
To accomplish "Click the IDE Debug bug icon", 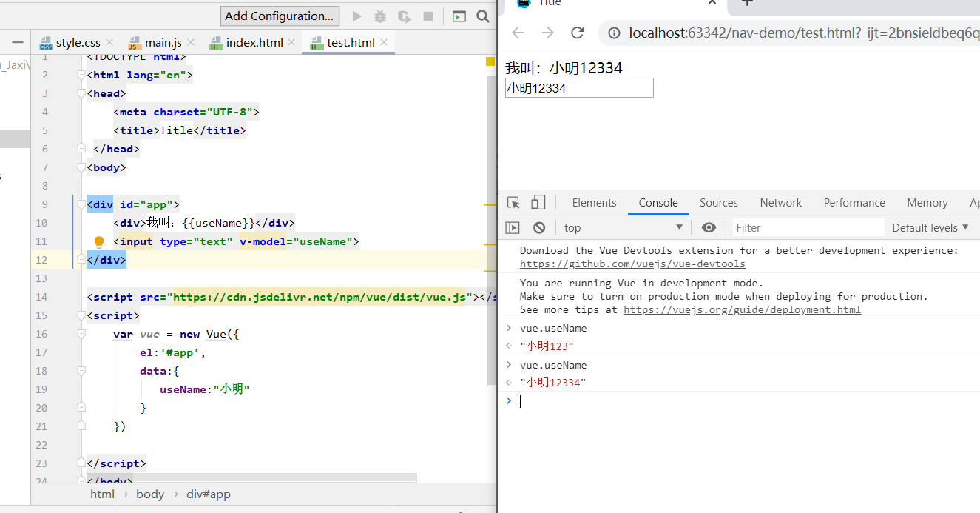I will [380, 16].
